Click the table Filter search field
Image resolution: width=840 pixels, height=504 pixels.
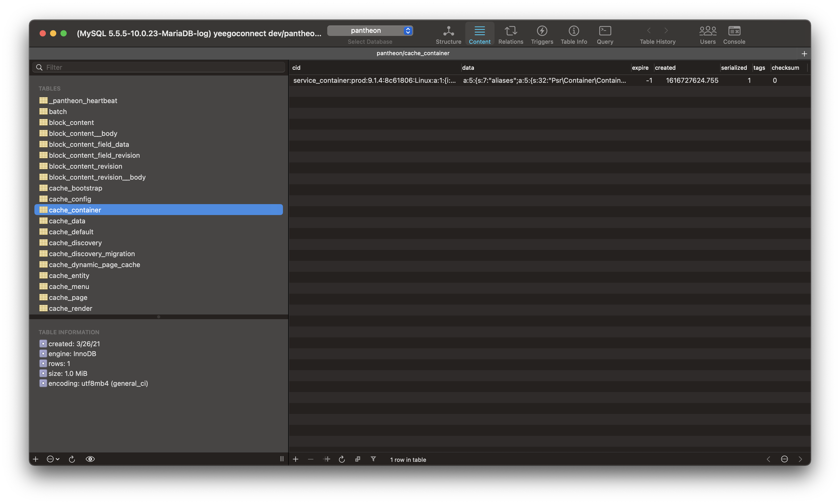click(x=159, y=67)
